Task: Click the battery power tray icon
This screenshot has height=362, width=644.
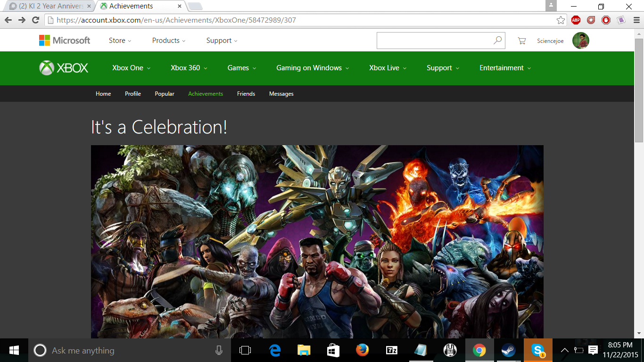Action: 578,350
